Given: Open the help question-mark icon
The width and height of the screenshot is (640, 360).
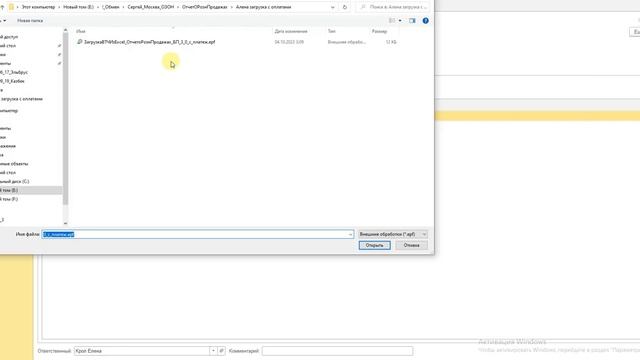Looking at the screenshot, I should coord(425,20).
